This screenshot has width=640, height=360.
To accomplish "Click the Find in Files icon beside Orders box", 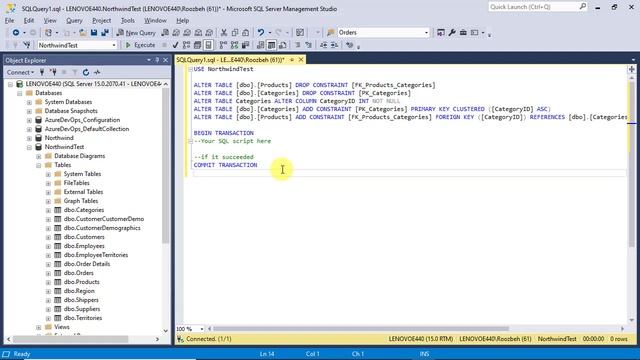I will pos(331,33).
